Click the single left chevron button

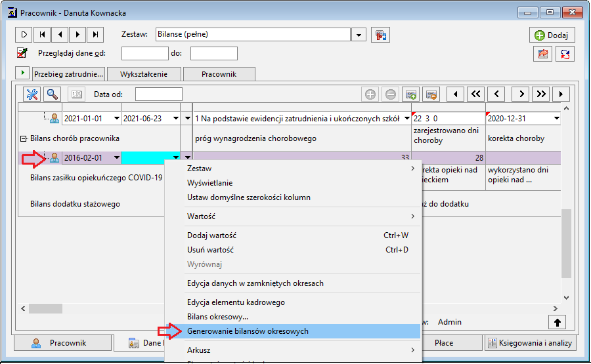click(496, 94)
